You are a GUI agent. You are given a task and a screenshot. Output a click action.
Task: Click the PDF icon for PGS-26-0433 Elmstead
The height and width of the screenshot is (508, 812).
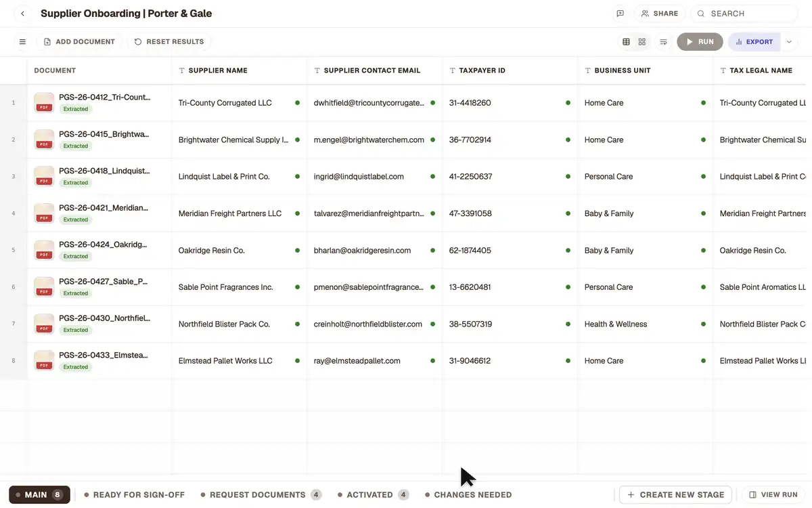tap(44, 361)
